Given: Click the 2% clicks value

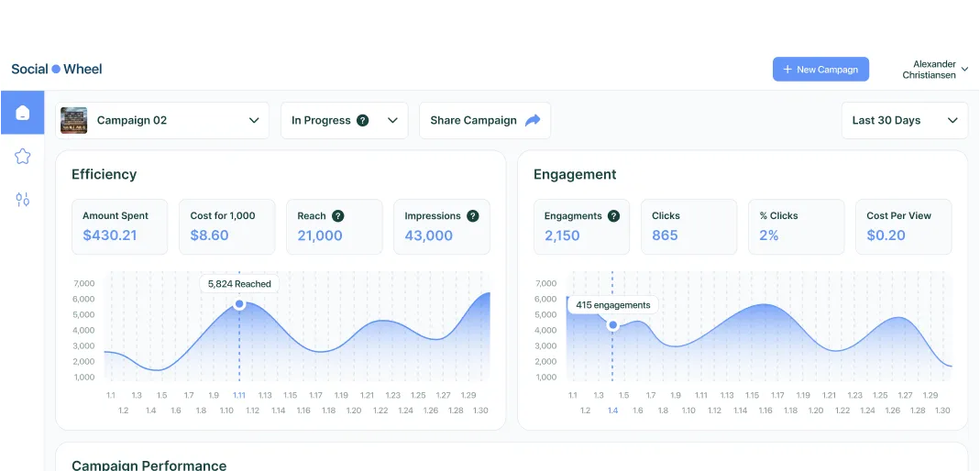Looking at the screenshot, I should tap(769, 235).
